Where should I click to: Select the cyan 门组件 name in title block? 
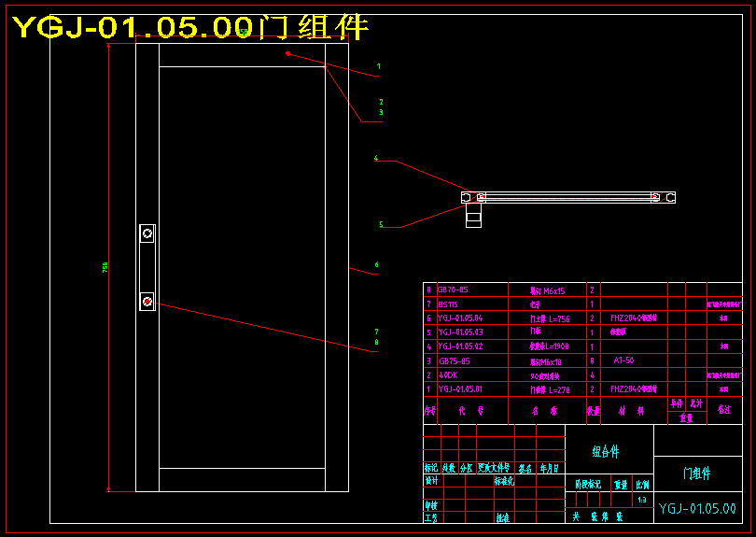tap(696, 473)
